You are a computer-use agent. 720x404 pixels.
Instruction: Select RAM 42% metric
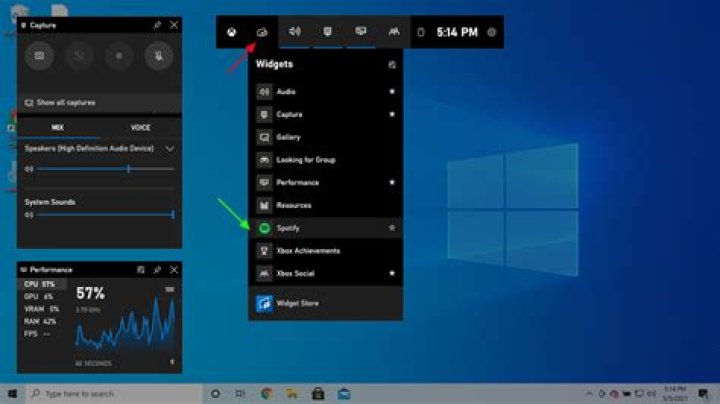42,321
